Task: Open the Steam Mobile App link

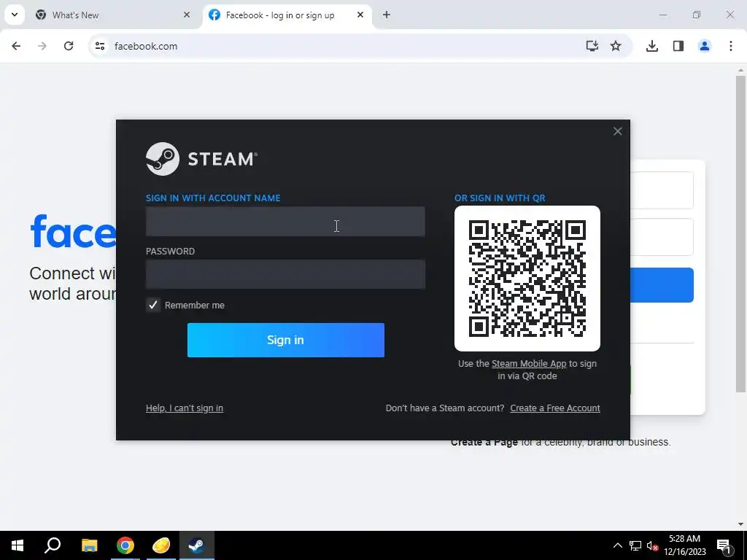Action: tap(529, 364)
